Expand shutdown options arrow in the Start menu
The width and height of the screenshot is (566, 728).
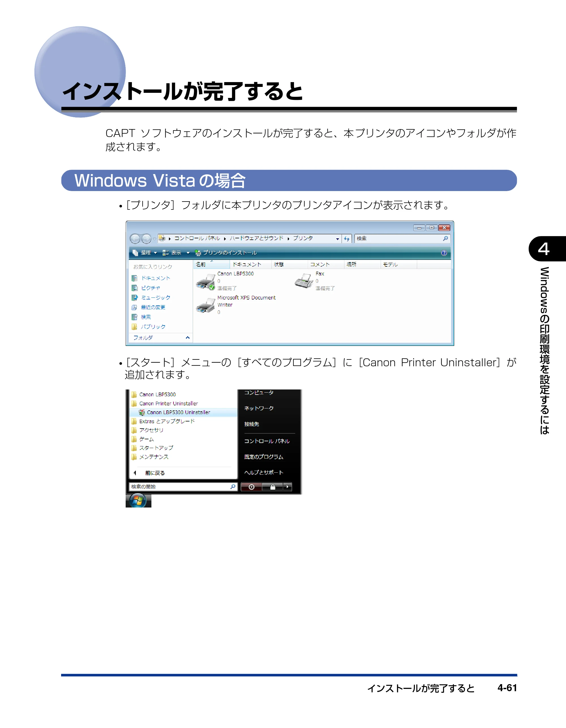[287, 487]
